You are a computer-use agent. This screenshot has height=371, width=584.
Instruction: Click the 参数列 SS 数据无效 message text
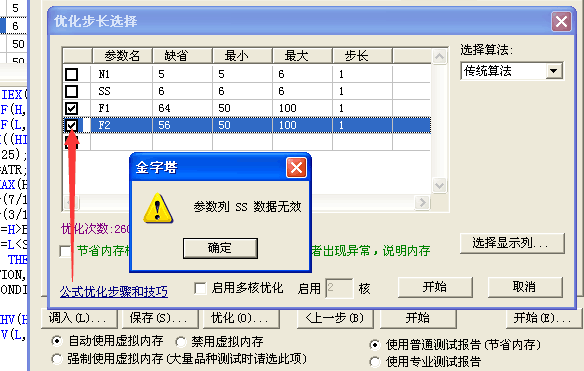tap(247, 206)
